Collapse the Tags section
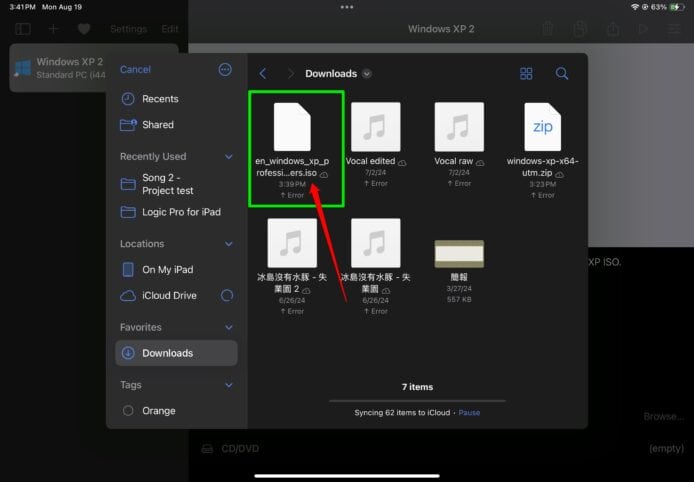The width and height of the screenshot is (694, 482). point(228,385)
